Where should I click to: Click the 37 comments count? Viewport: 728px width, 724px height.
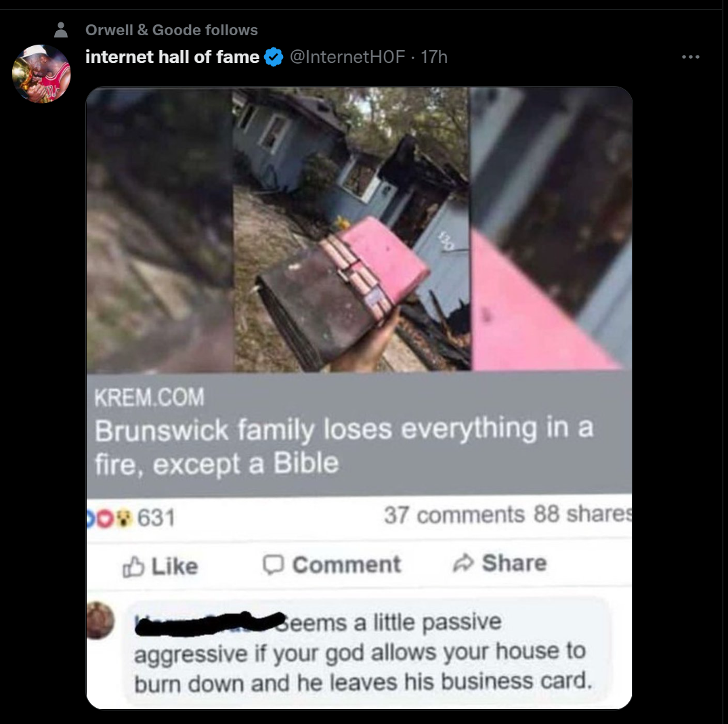point(454,515)
